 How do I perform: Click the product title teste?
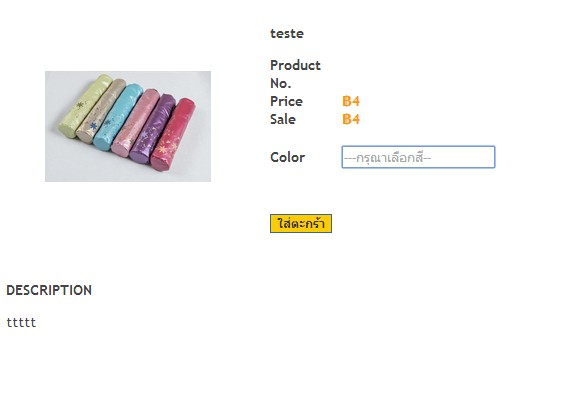click(x=287, y=34)
